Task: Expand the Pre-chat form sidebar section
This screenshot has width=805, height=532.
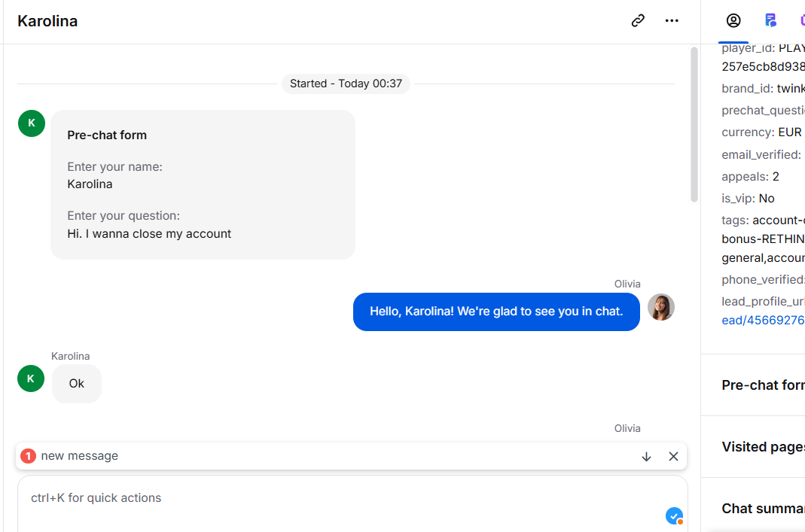Action: tap(763, 385)
